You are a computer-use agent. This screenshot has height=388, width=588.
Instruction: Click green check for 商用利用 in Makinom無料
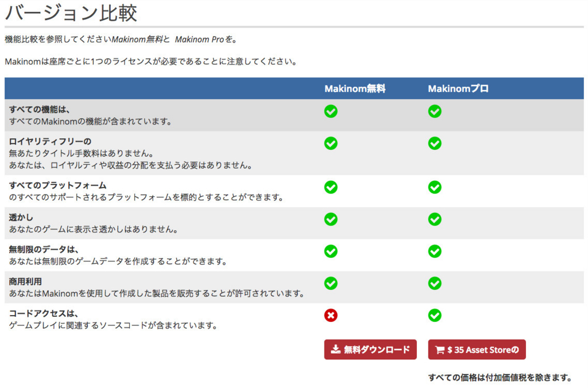coord(331,284)
